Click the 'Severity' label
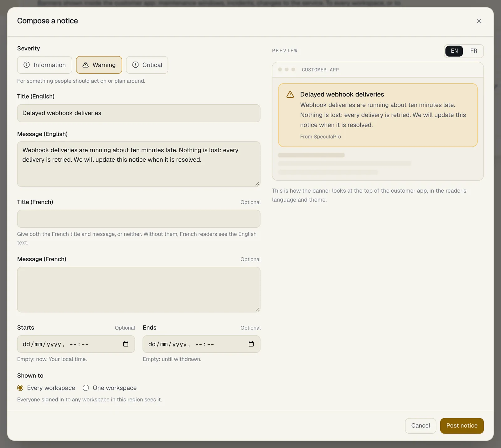501x448 pixels. click(x=28, y=48)
